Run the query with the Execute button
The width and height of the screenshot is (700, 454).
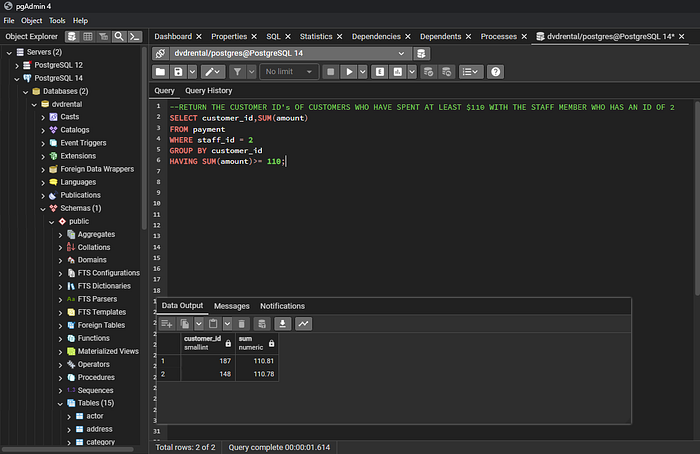pos(349,72)
